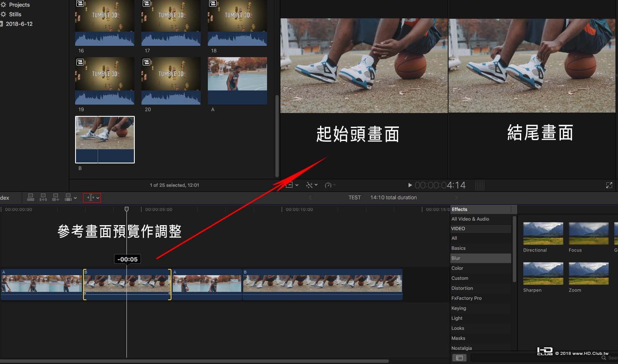Go forward in timeline history
The image size is (618, 364).
[x=456, y=198]
